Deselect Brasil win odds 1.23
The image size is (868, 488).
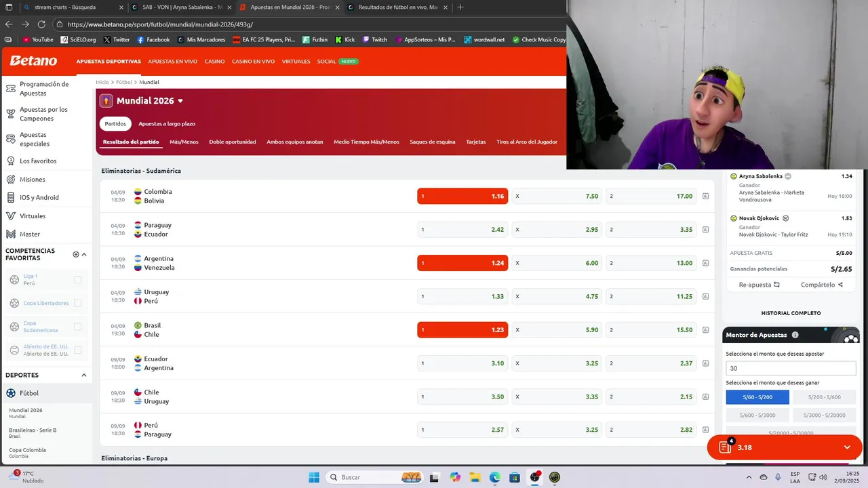click(x=462, y=329)
